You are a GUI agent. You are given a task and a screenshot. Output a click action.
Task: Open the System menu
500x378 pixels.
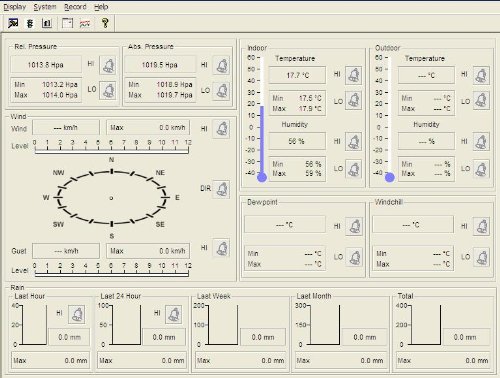pos(45,7)
